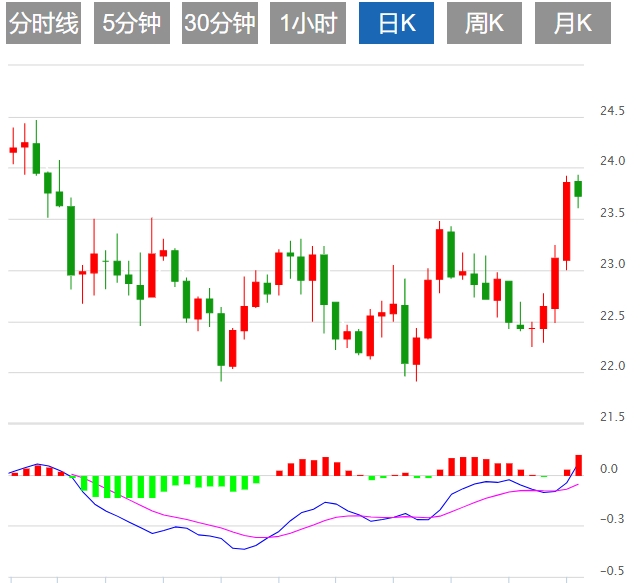Click the 24.0 price axis label
Image resolution: width=643 pixels, height=583 pixels.
[x=612, y=161]
